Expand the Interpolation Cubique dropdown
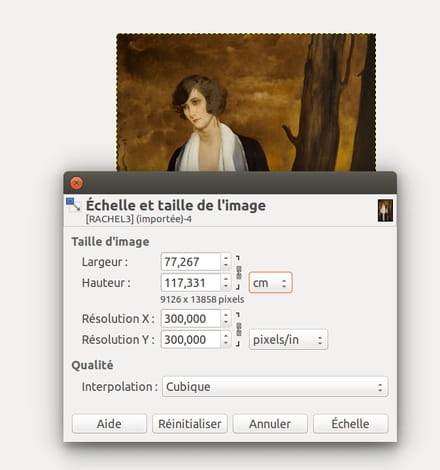Image resolution: width=440 pixels, height=470 pixels. (275, 387)
